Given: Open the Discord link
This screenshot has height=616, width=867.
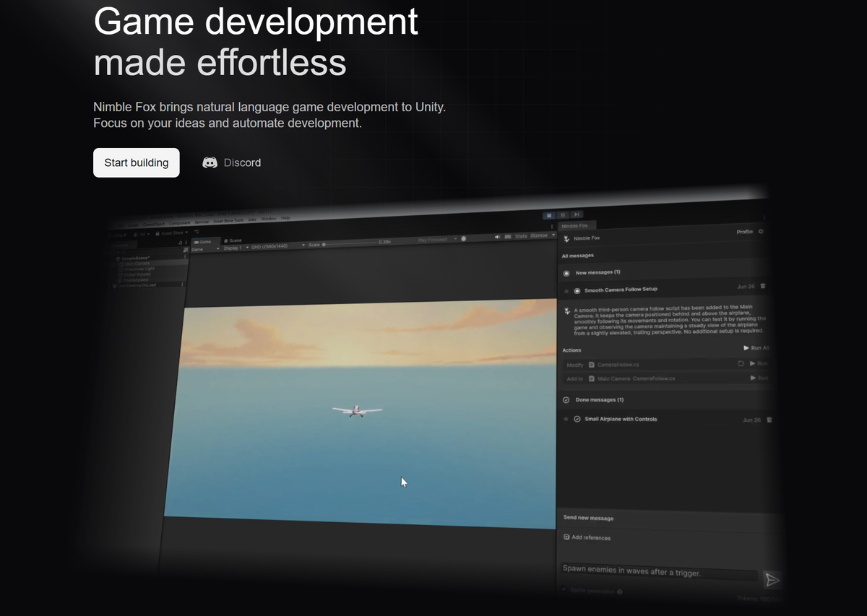Looking at the screenshot, I should tap(232, 162).
